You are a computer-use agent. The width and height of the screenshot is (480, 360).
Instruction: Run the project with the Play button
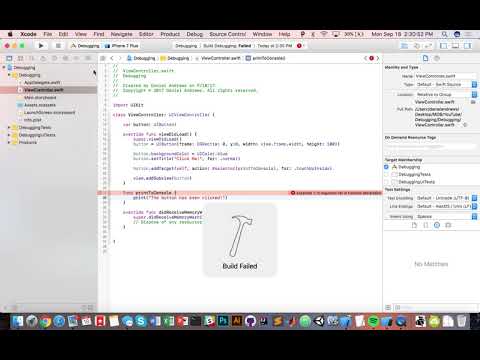coord(41,46)
